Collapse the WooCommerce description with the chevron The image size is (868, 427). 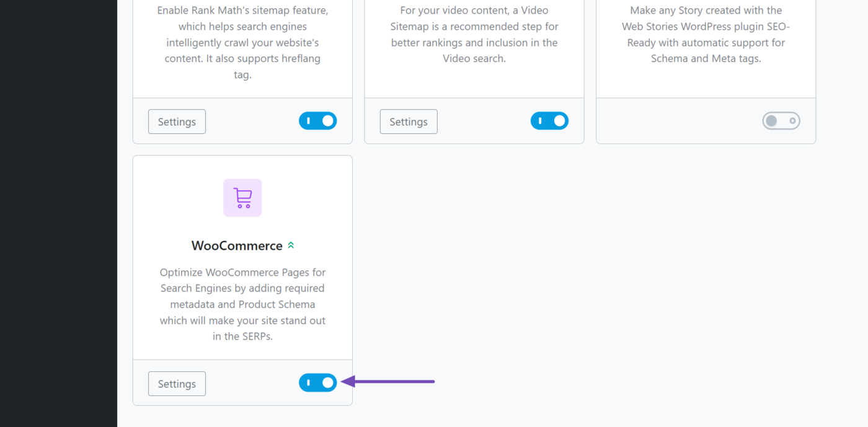[x=291, y=244]
